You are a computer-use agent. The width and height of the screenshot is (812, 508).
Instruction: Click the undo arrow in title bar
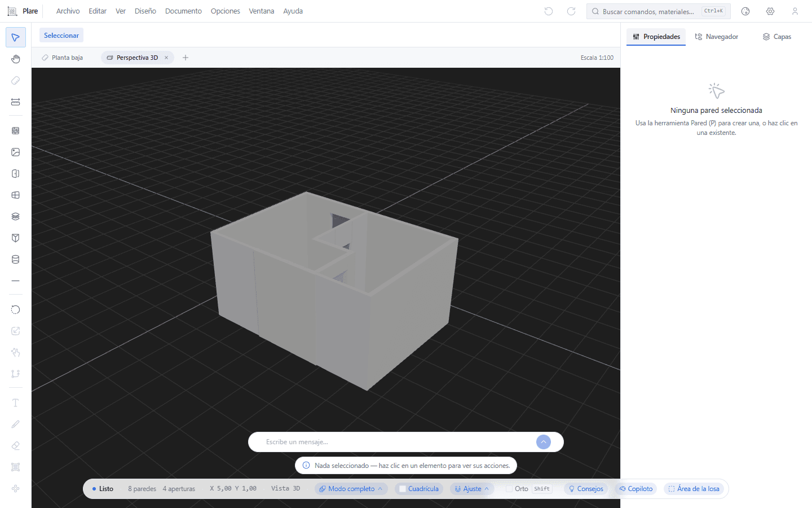click(x=549, y=11)
